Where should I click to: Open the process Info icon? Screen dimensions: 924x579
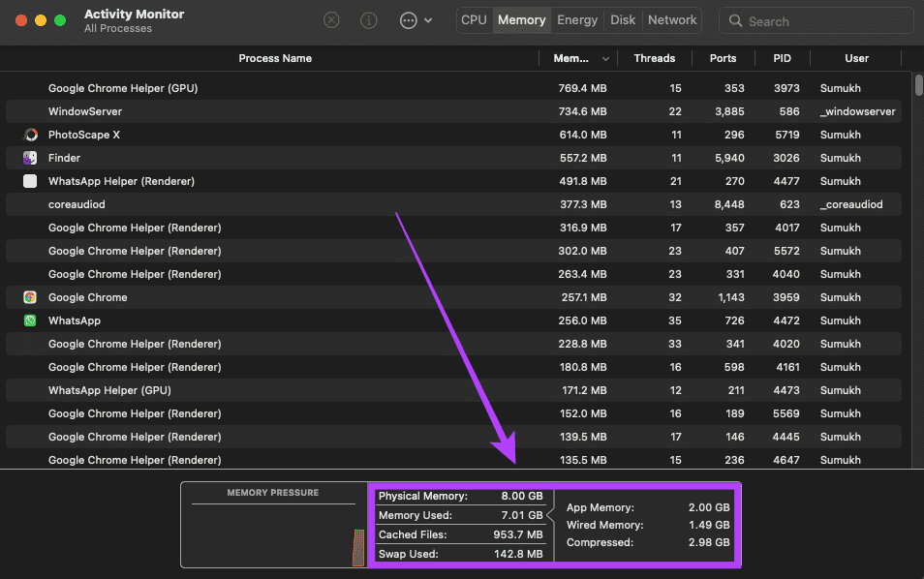coord(368,20)
